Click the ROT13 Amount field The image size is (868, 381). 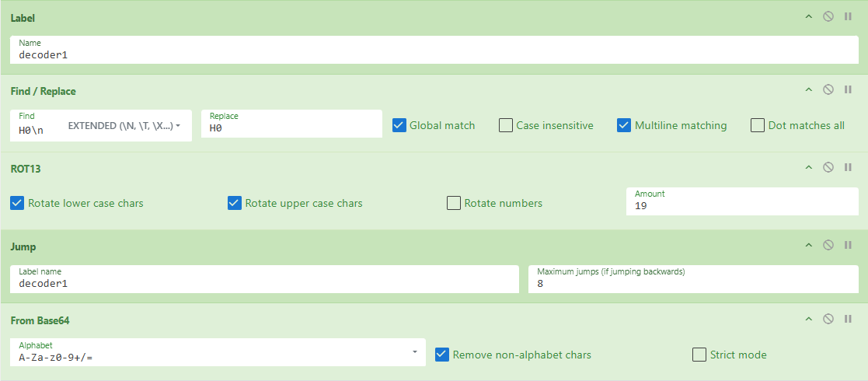(741, 206)
